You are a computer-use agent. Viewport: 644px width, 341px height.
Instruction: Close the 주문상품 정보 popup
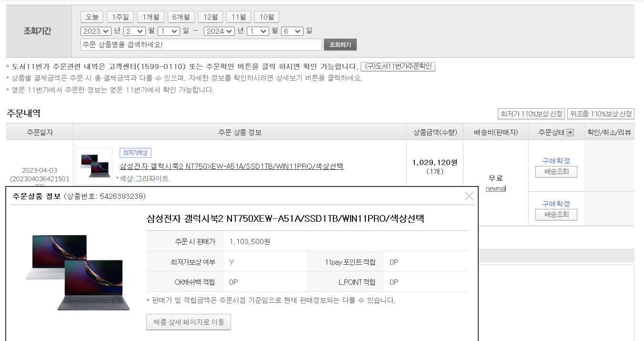pos(469,196)
